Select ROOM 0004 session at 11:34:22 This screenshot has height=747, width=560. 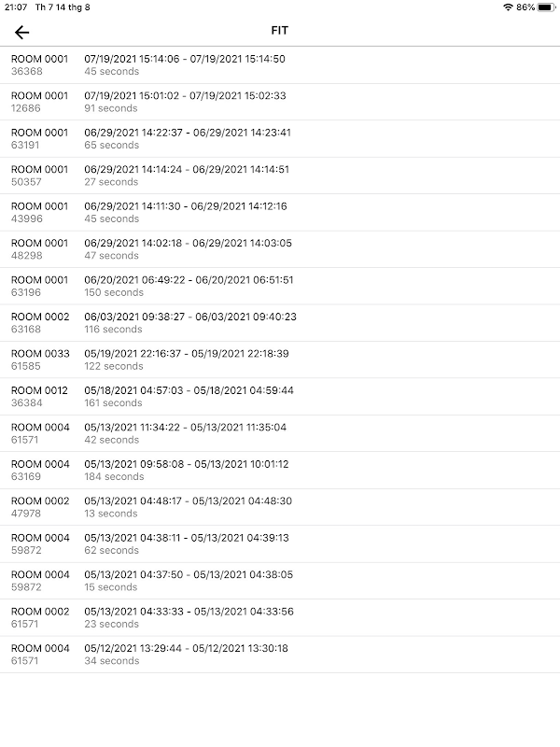click(280, 433)
